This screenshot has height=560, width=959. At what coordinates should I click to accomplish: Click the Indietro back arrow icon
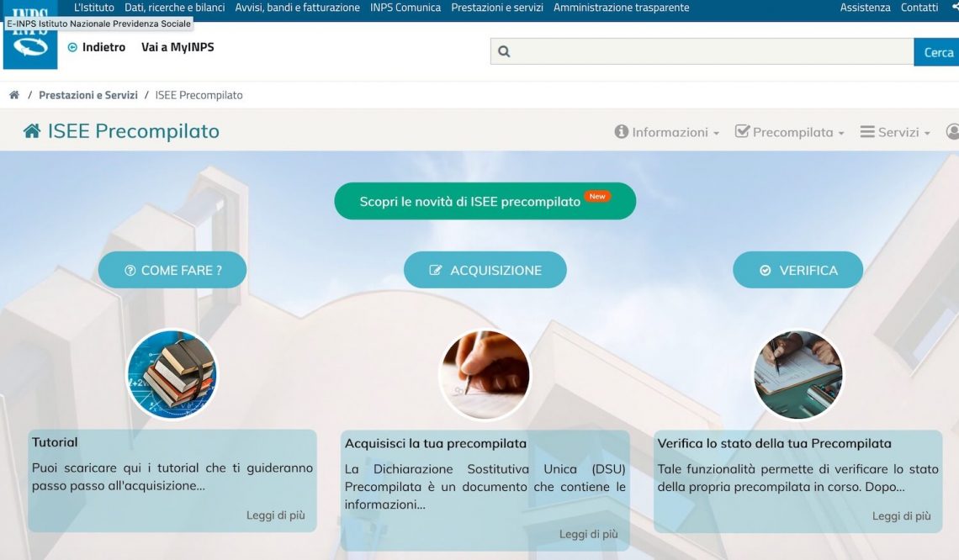72,47
